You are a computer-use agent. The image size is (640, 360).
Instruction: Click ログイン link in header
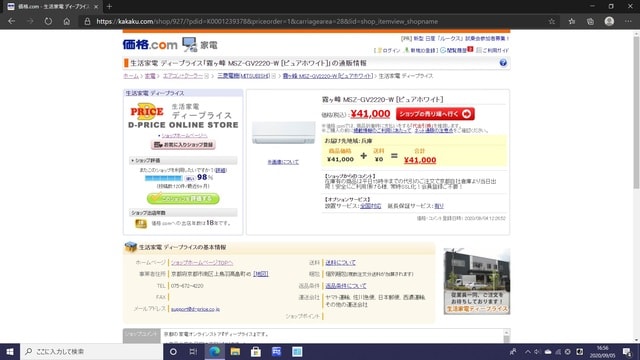(x=391, y=50)
